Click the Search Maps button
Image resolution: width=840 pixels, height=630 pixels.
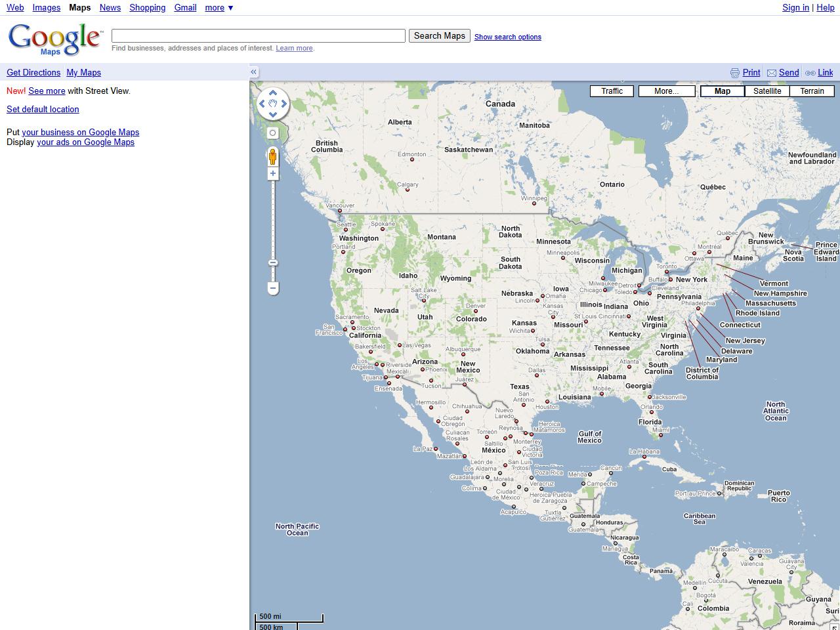440,36
